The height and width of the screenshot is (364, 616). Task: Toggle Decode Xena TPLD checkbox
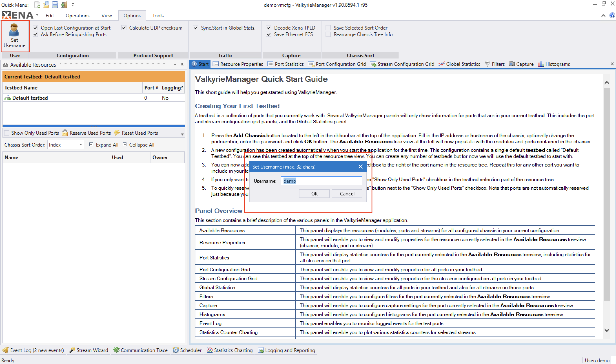point(269,28)
